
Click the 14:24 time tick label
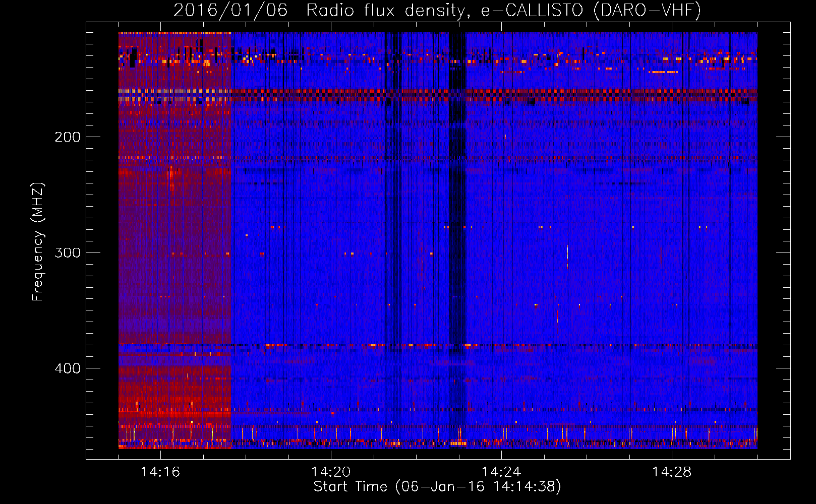click(x=501, y=472)
